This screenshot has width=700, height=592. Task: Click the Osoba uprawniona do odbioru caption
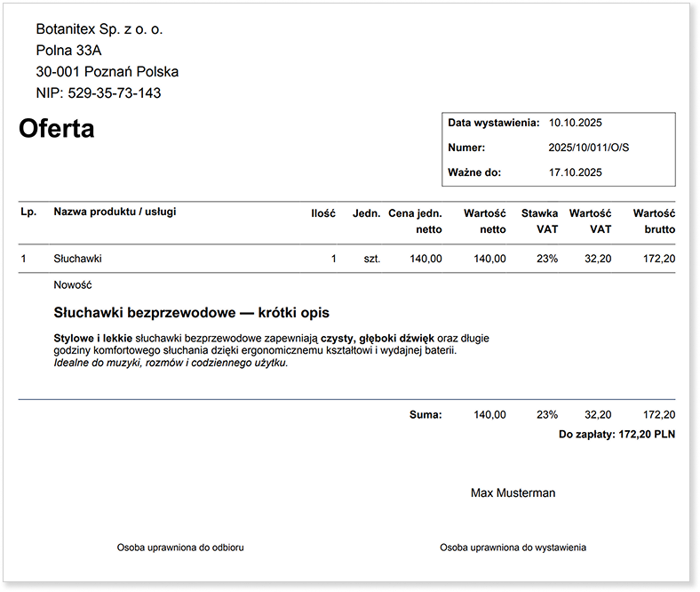click(x=180, y=548)
